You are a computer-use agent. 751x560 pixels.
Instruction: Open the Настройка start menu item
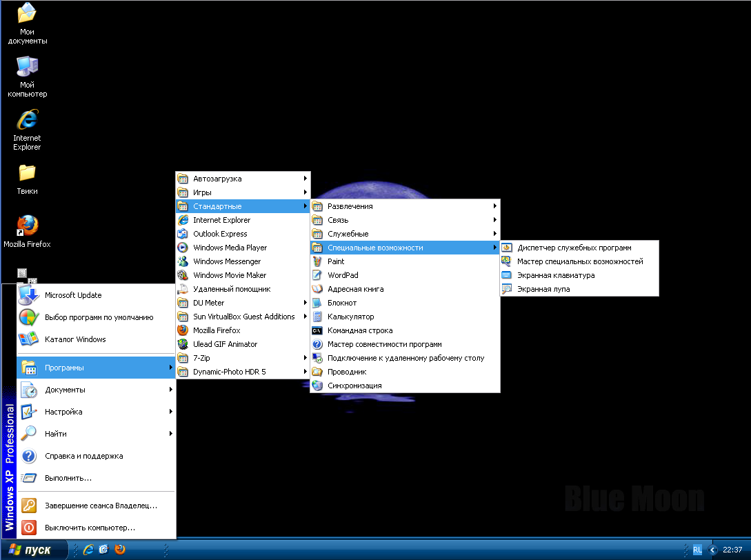pos(96,412)
